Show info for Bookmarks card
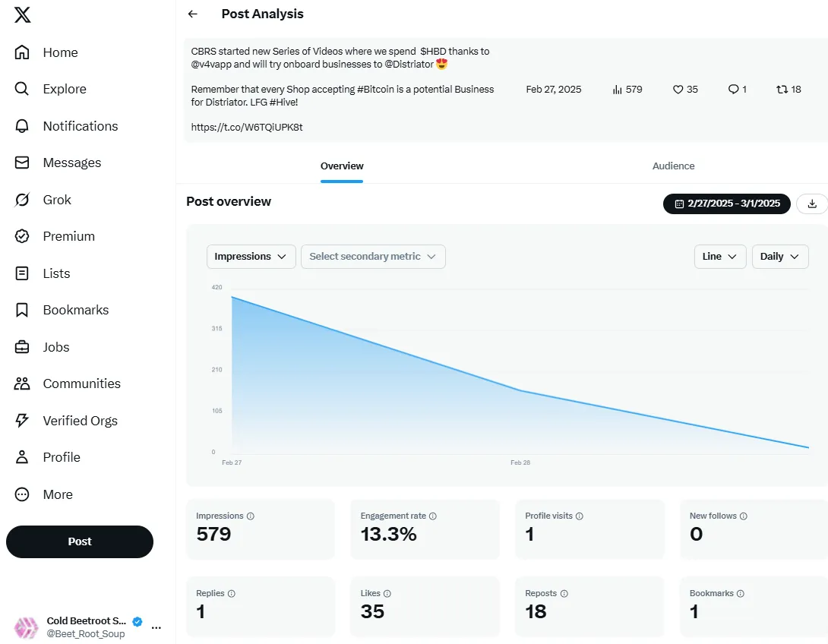 741,594
